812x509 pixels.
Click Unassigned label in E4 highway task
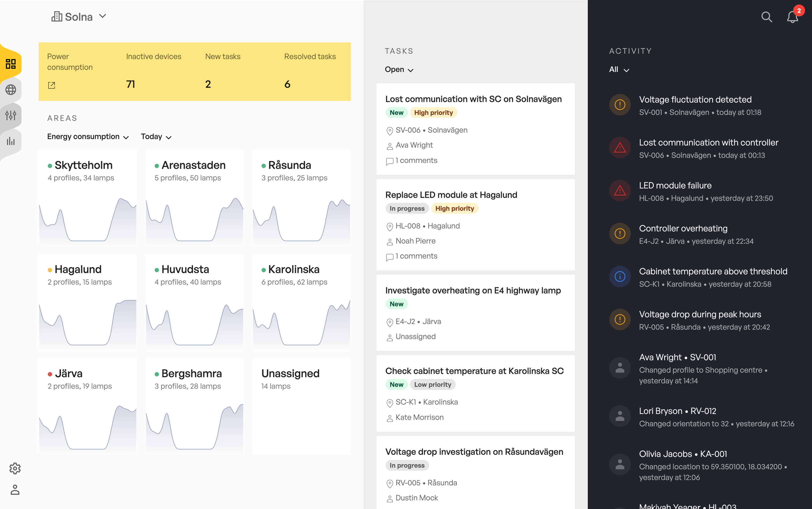pyautogui.click(x=415, y=337)
